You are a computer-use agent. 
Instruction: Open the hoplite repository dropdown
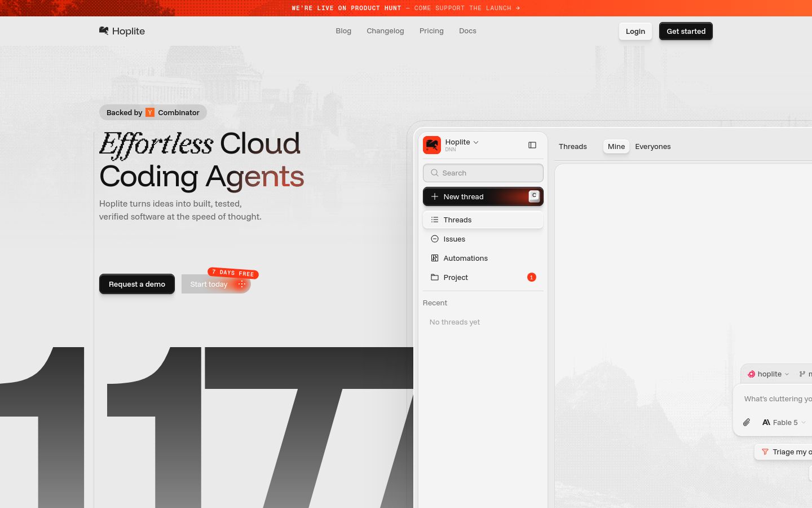click(768, 374)
